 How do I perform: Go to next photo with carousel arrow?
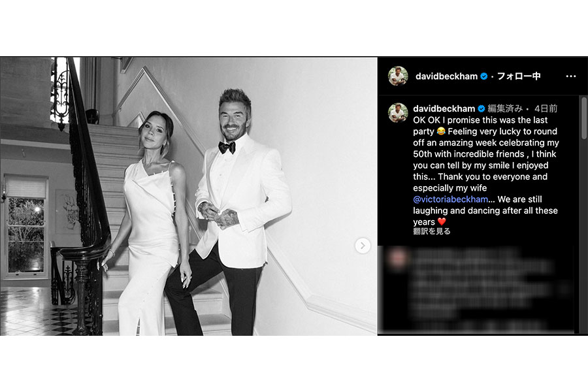pyautogui.click(x=362, y=246)
